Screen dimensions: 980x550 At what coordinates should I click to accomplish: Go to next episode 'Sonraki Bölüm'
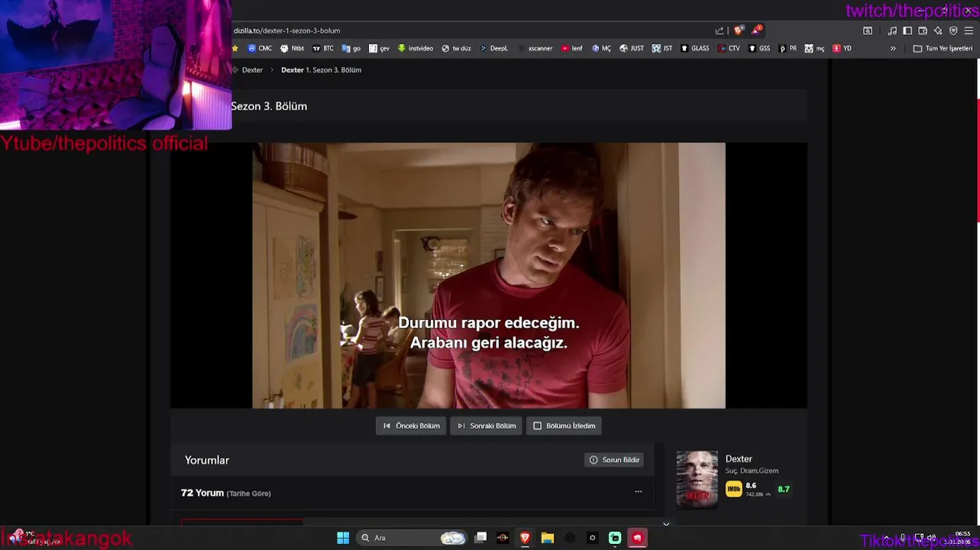point(487,425)
